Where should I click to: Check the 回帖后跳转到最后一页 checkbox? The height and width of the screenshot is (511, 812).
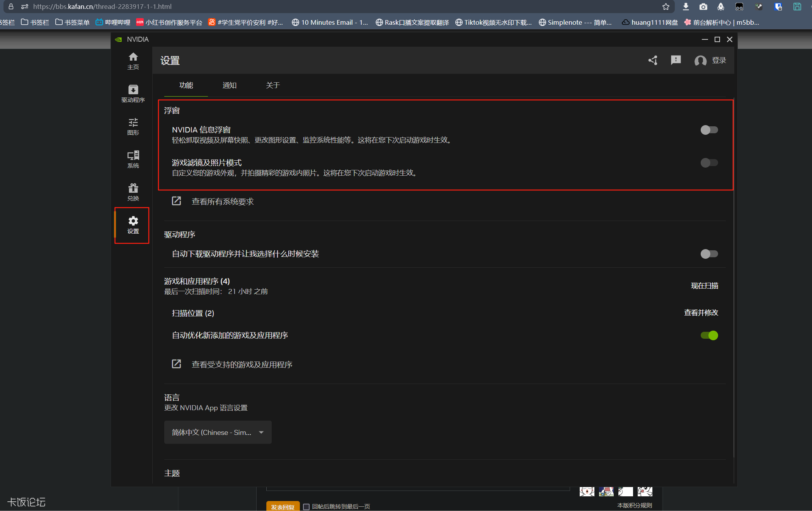point(306,507)
